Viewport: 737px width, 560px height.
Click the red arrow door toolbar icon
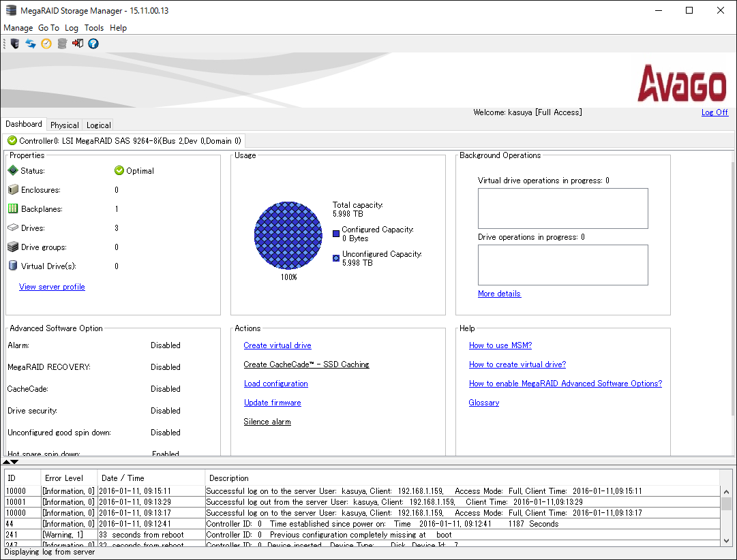click(78, 44)
